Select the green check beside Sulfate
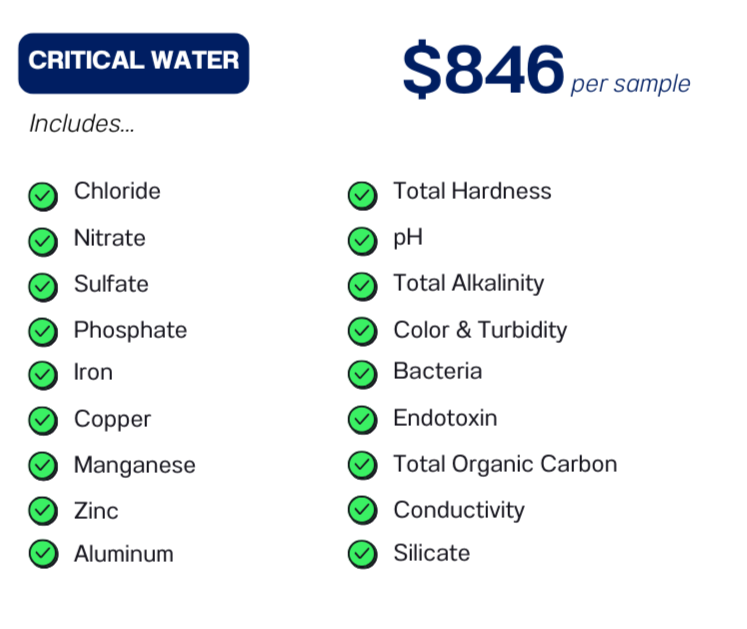This screenshot has height=629, width=747. tap(43, 287)
